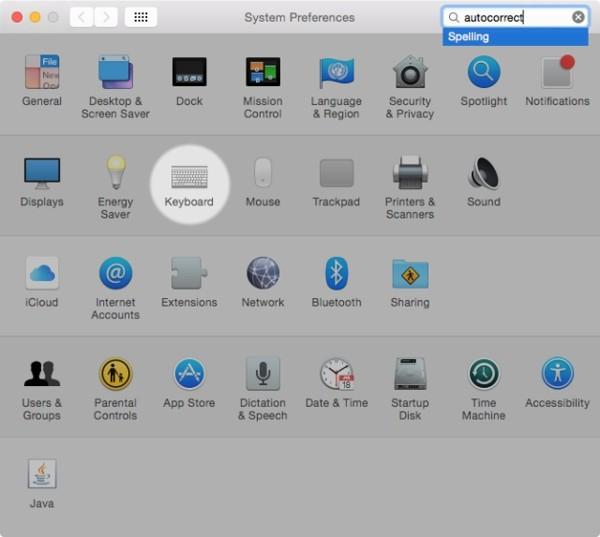Clear the autocorrect search text
This screenshot has width=600, height=537.
point(578,17)
